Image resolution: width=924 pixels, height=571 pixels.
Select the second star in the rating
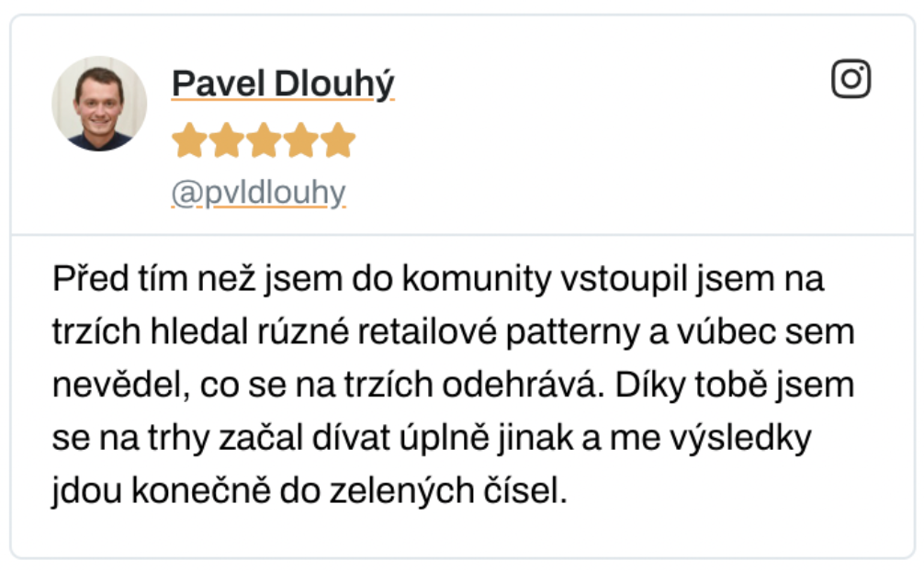tap(227, 140)
